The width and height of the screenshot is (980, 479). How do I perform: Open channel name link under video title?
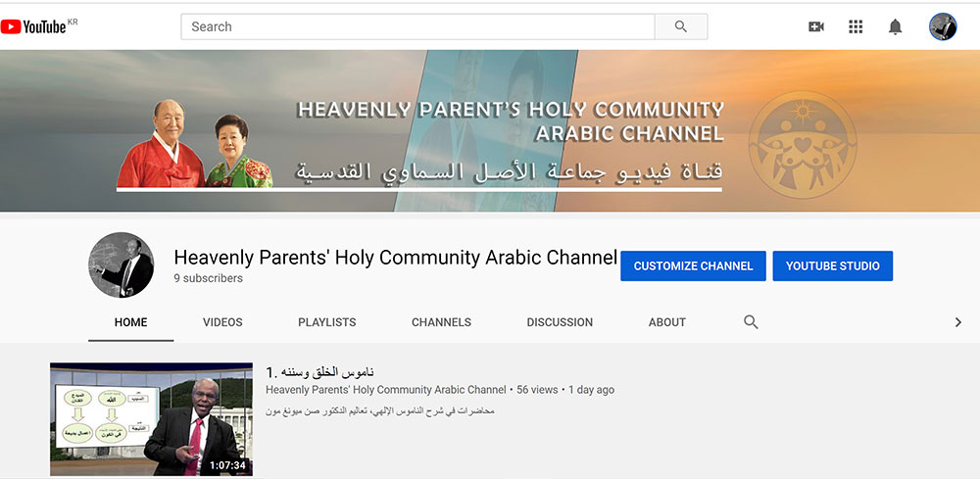click(x=385, y=390)
